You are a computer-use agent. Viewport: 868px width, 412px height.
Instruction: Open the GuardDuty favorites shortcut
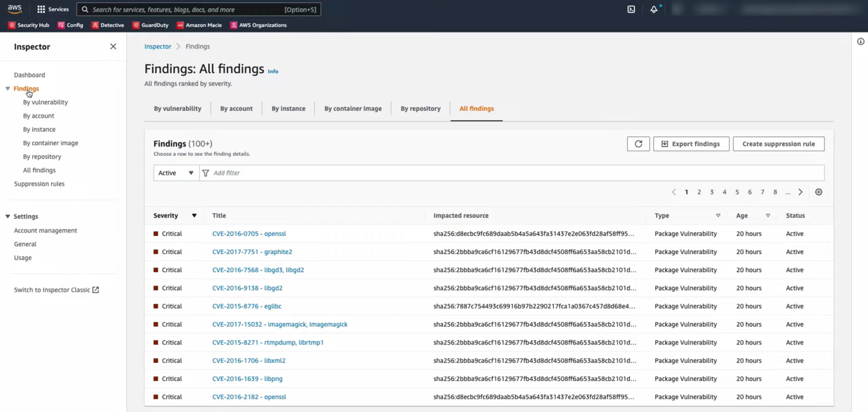point(154,25)
